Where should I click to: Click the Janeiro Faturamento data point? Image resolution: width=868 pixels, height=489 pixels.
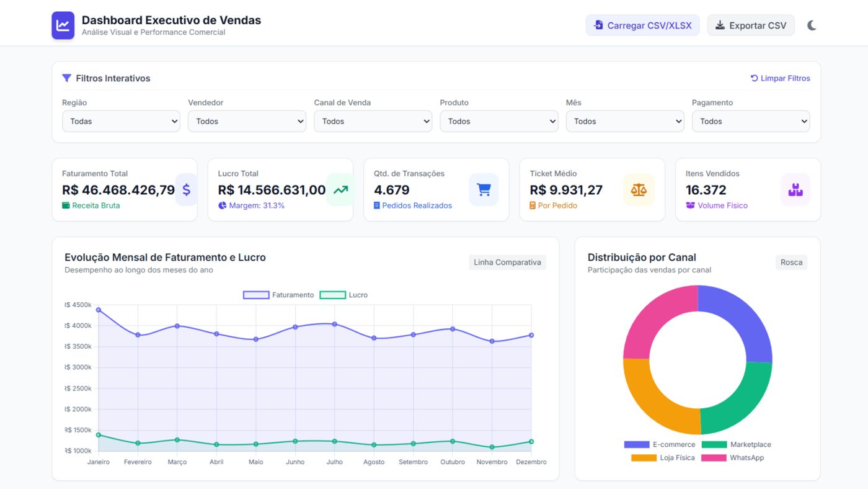[x=99, y=310]
